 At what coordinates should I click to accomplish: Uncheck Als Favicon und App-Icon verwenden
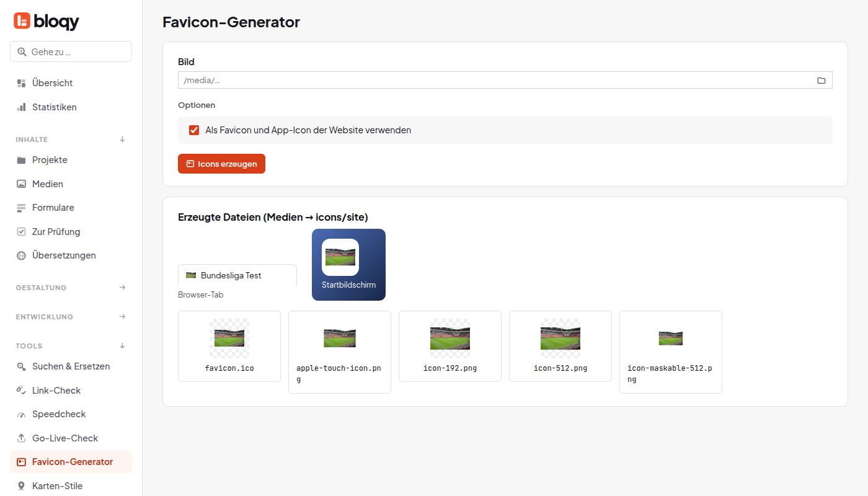[194, 130]
